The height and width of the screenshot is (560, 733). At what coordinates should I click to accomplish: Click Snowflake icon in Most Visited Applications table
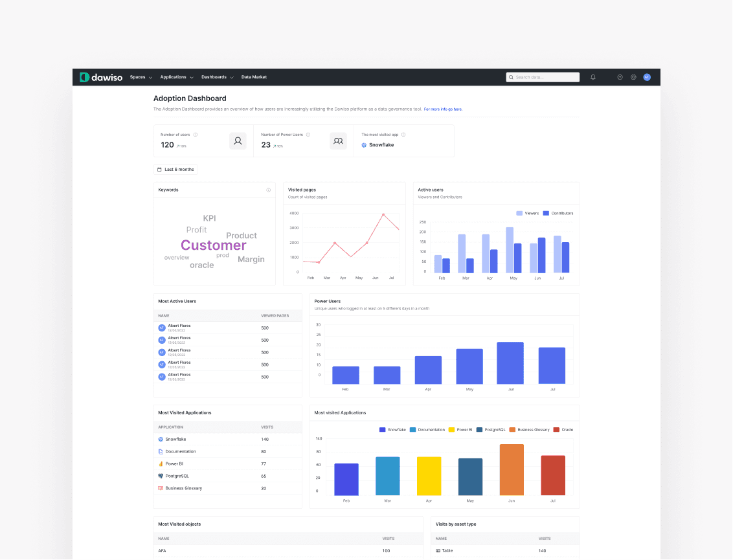[161, 440]
